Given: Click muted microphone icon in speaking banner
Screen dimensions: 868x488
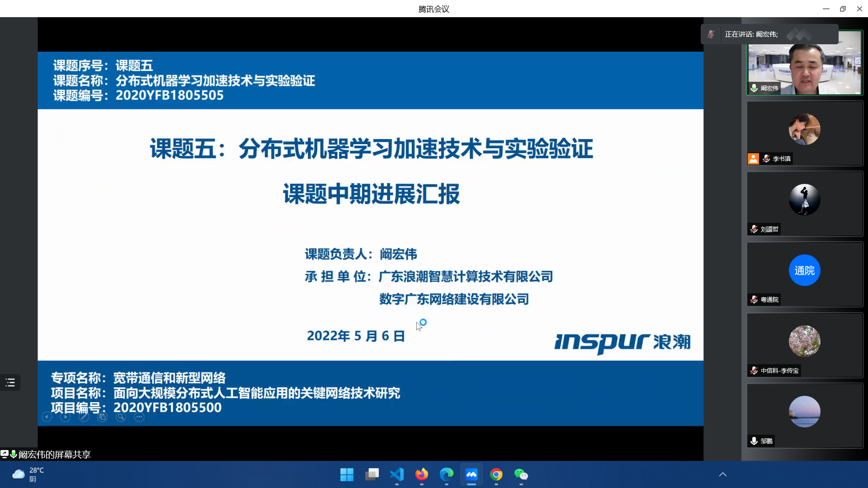Looking at the screenshot, I should (x=711, y=34).
